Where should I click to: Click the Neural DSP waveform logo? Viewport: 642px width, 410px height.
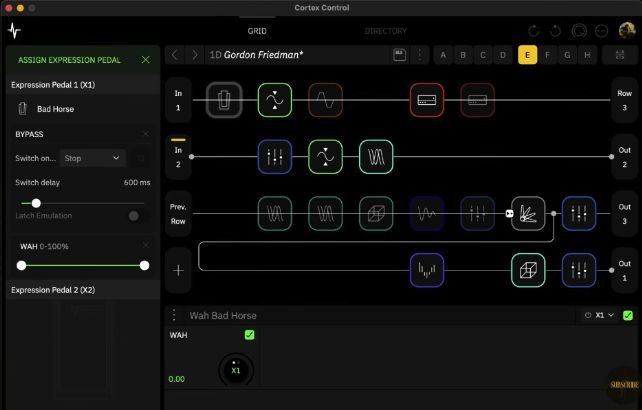pos(14,31)
